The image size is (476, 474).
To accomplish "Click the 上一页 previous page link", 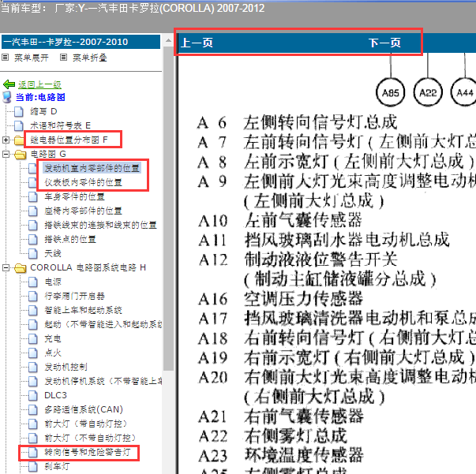I will pos(197,43).
